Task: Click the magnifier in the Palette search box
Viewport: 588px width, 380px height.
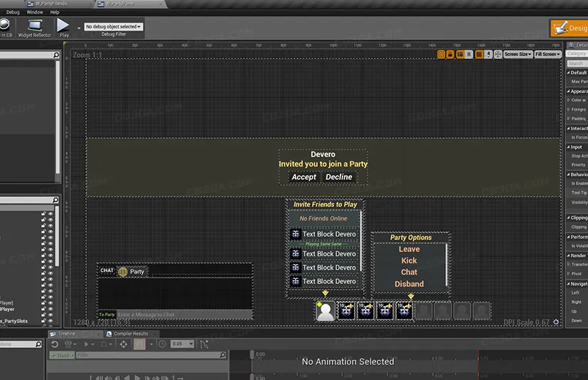Action: pos(56,56)
